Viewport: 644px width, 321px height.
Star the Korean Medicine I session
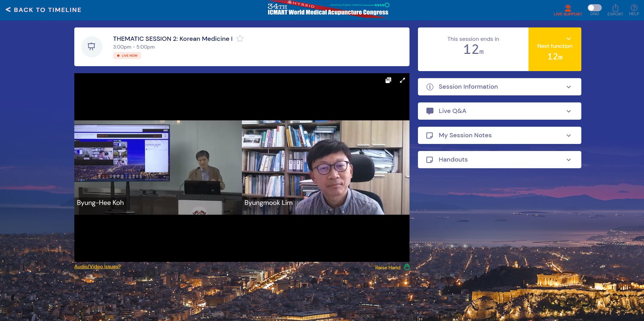240,39
